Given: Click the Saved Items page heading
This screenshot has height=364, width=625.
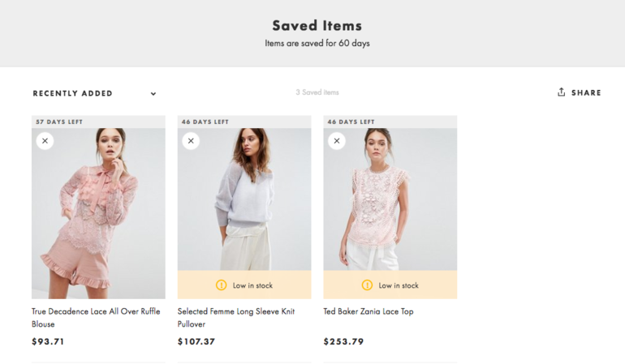Looking at the screenshot, I should click(x=317, y=26).
